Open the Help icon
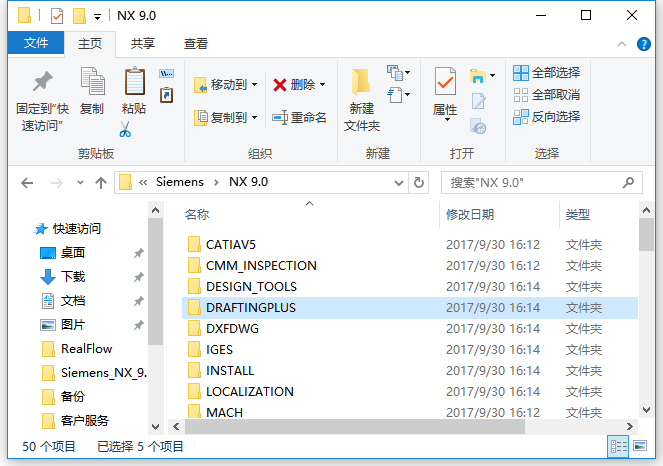The width and height of the screenshot is (663, 466). pos(644,44)
